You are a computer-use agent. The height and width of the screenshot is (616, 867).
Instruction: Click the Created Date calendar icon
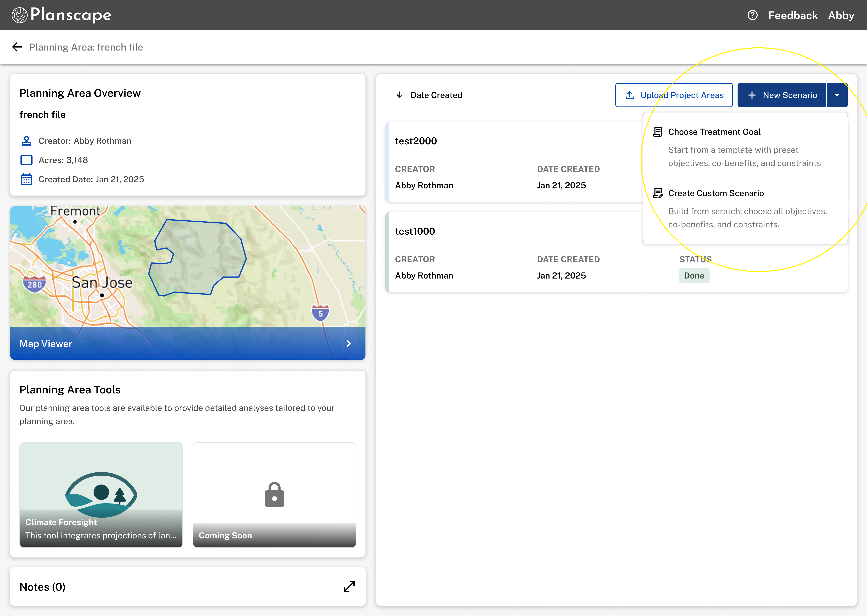pyautogui.click(x=26, y=179)
